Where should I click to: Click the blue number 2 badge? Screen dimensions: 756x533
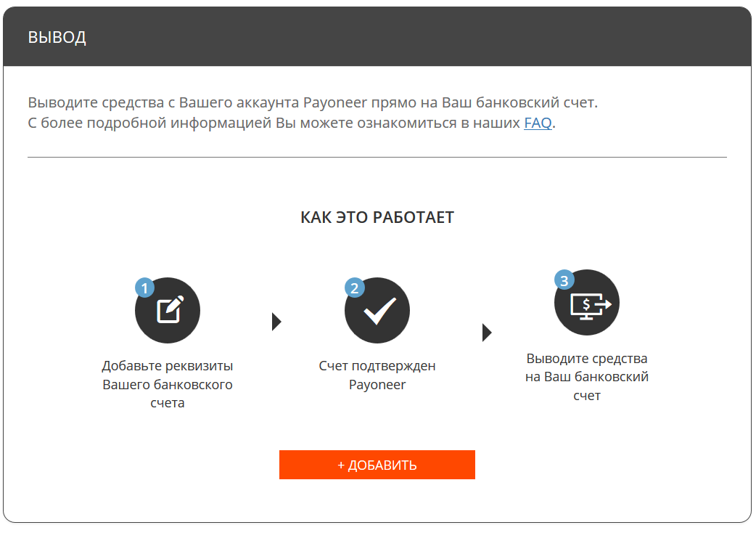click(x=354, y=288)
